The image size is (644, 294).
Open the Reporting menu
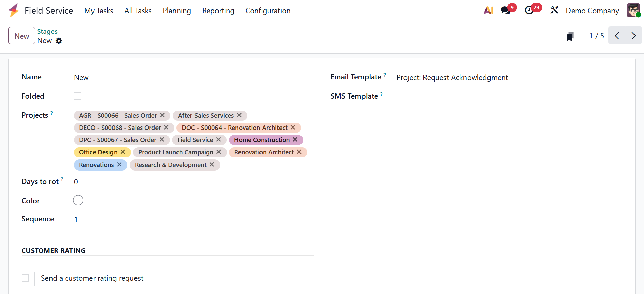[x=218, y=11]
